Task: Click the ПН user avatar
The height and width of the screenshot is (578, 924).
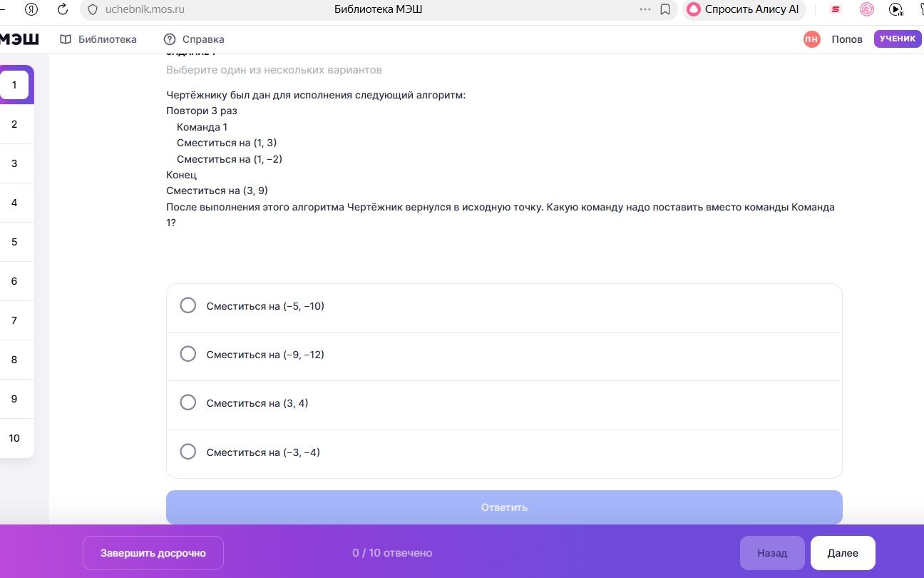Action: point(811,39)
